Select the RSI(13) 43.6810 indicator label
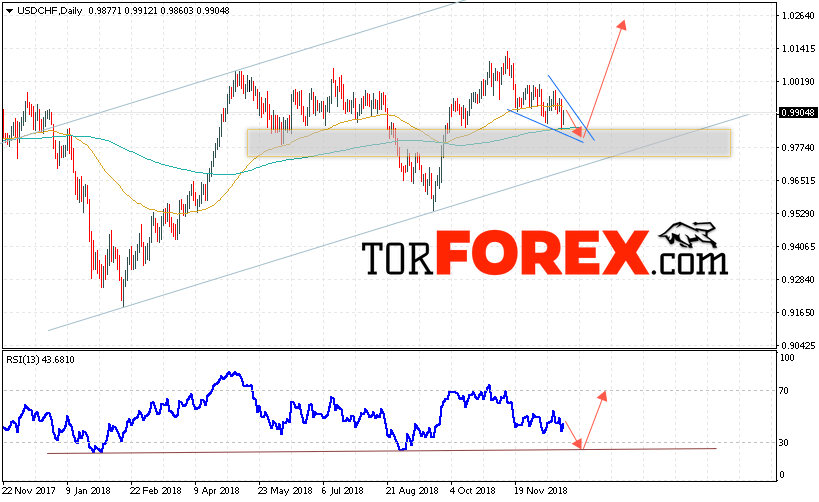819x502 pixels. coord(40,359)
